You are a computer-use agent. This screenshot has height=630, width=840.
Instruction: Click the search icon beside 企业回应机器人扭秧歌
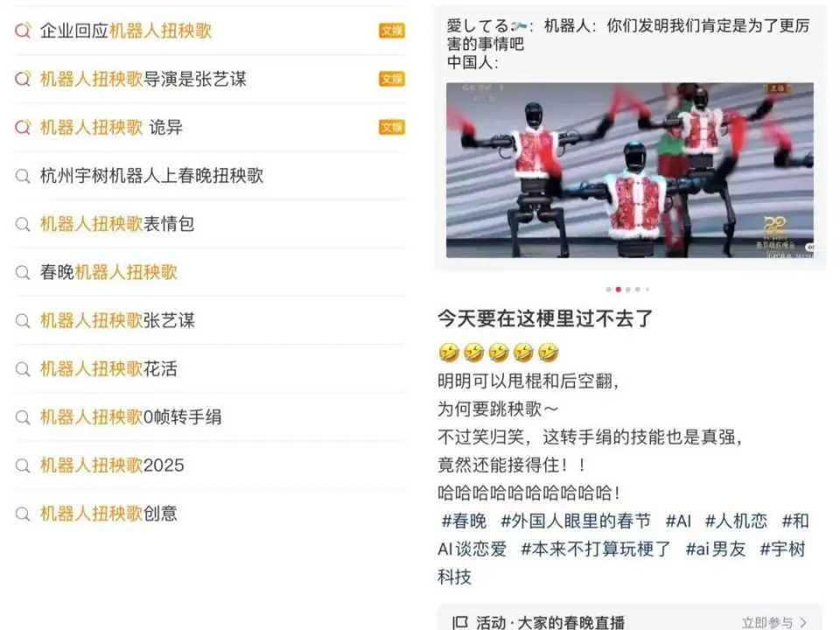click(x=23, y=31)
